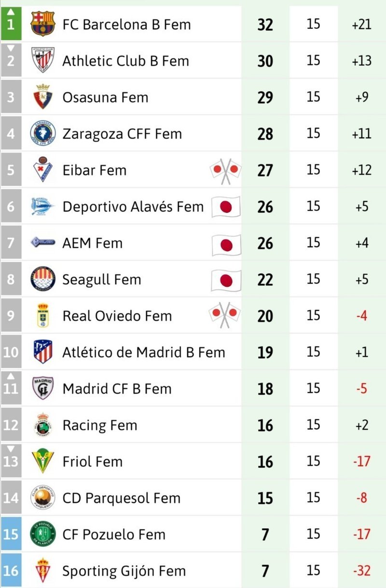Click the green position 1 badge

11,24
